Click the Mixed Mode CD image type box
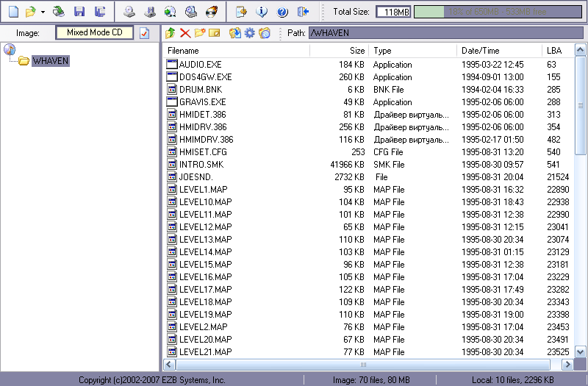 pos(94,33)
